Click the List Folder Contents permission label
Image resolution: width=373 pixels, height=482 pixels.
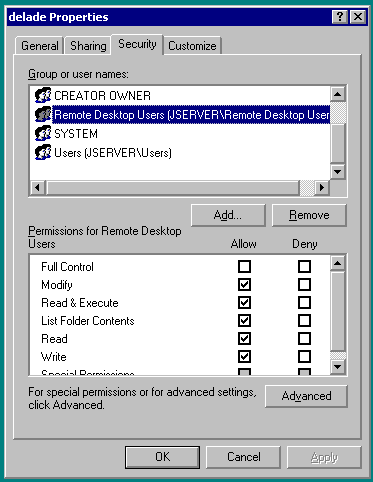pyautogui.click(x=88, y=321)
